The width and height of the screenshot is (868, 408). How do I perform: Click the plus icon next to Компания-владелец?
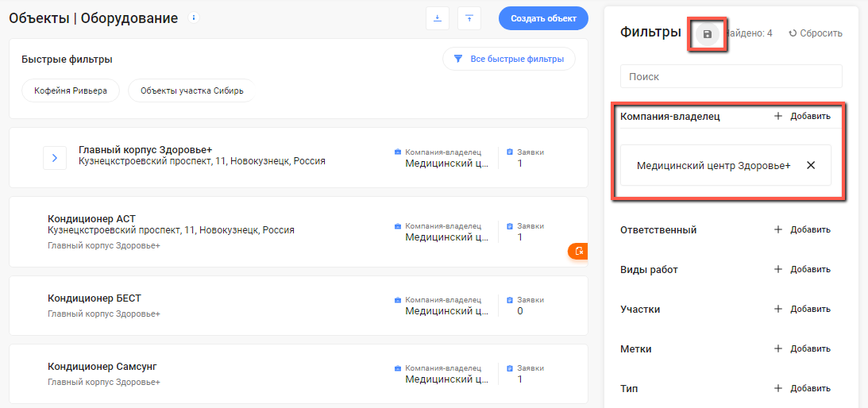click(x=777, y=116)
